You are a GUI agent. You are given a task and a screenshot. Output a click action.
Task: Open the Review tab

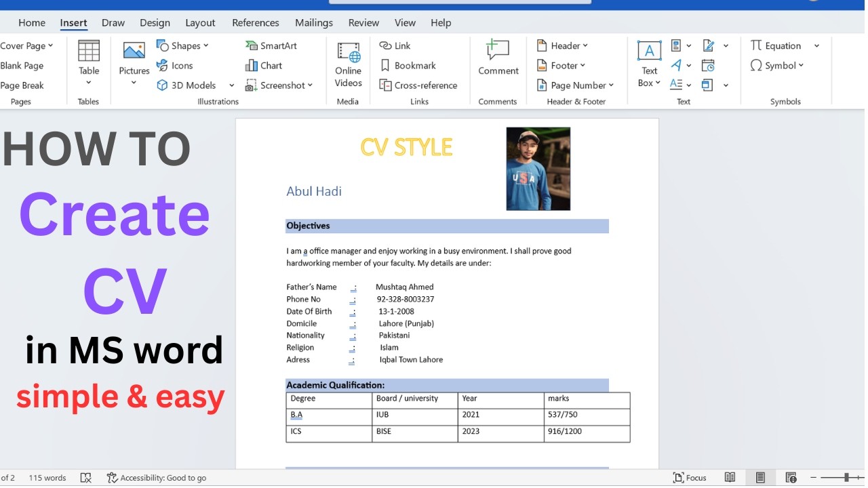[363, 22]
